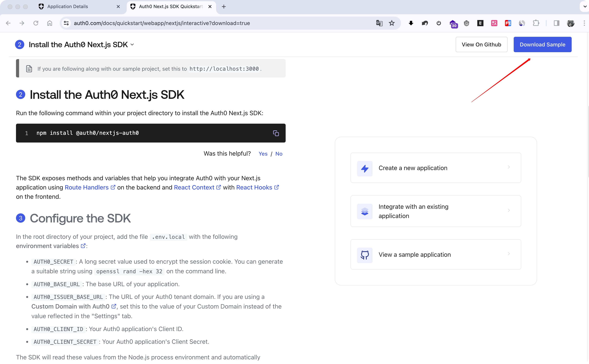
Task: Open the Google Translate icon in address bar
Action: 379,23
